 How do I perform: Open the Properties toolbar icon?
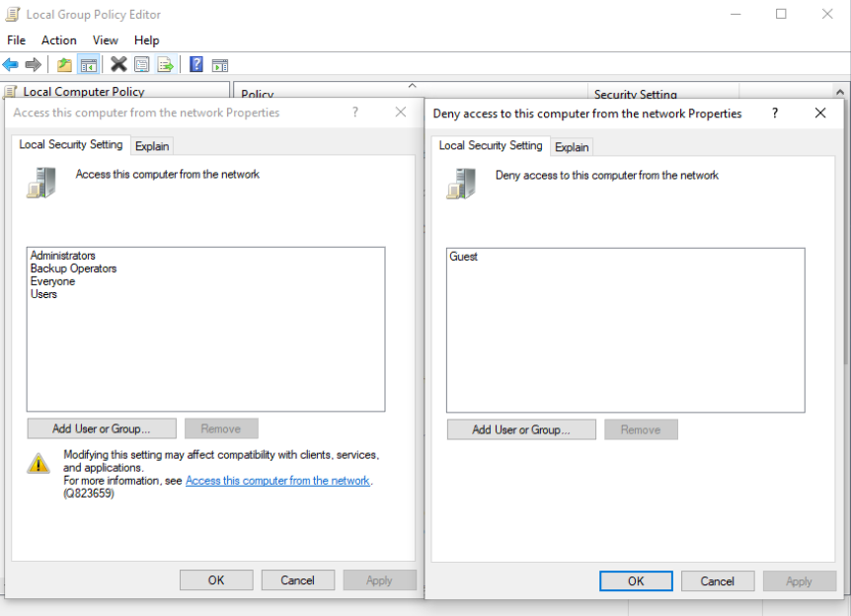(x=141, y=63)
